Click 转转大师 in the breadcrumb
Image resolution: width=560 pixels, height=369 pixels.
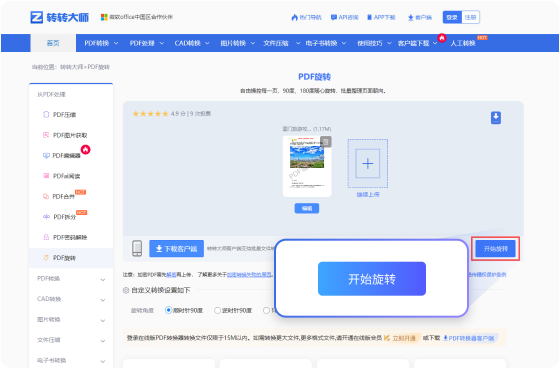[71, 67]
